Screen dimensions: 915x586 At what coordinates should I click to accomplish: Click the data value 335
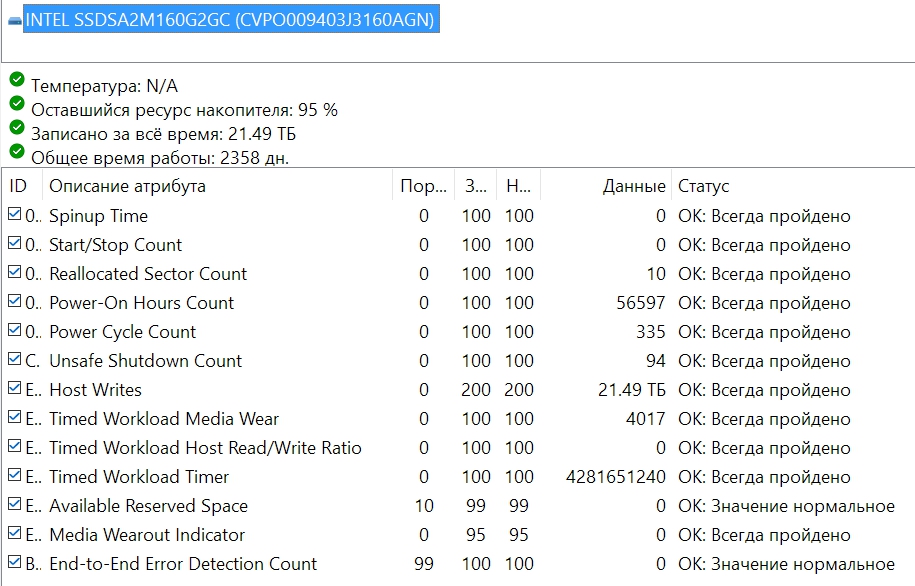click(651, 332)
